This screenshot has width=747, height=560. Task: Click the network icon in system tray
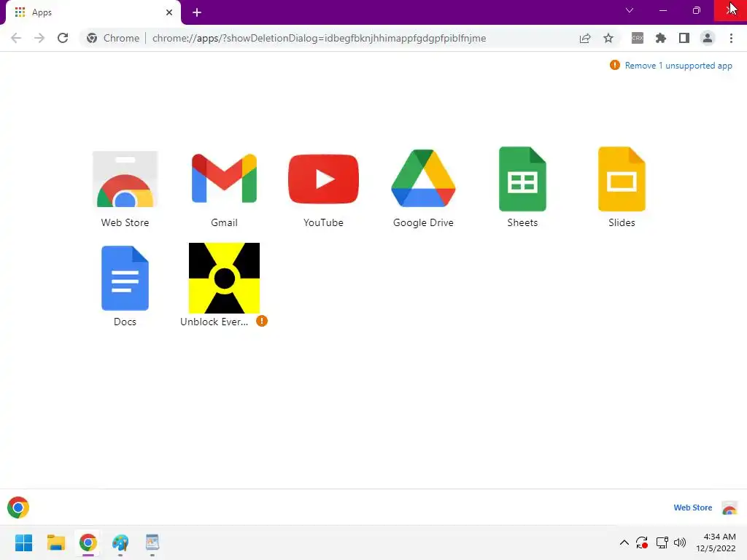pyautogui.click(x=662, y=542)
